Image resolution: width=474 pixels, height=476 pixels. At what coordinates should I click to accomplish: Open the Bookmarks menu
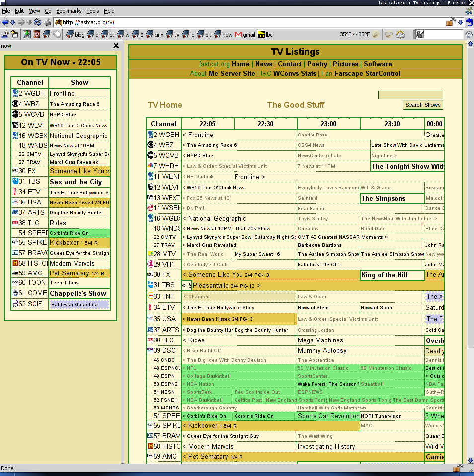(x=69, y=11)
